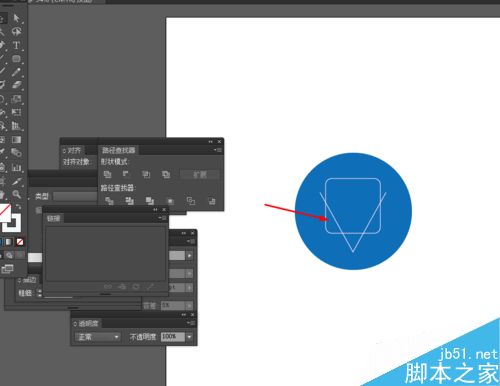Select the 链接 Links tab
Viewport: 500px width, 386px height.
pos(53,218)
